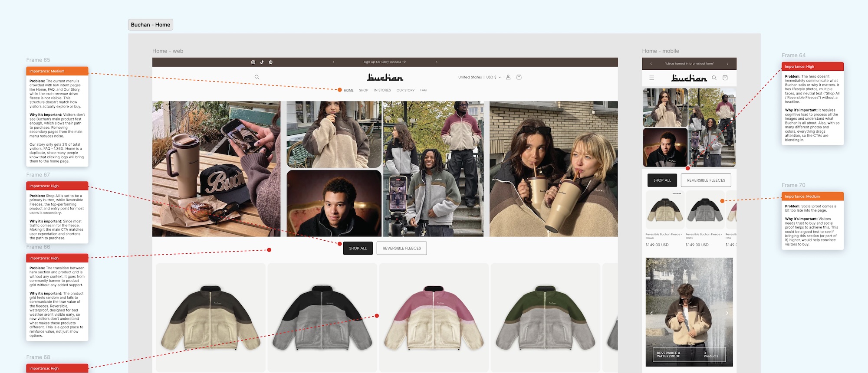The width and height of the screenshot is (868, 373).
Task: Click SHOP ALL button in web frame
Action: click(x=358, y=249)
